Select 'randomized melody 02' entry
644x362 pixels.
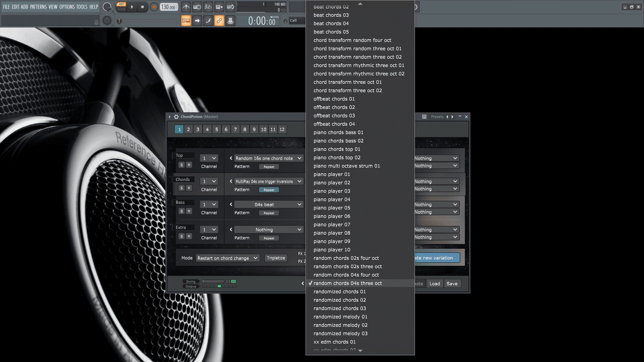coord(360,325)
